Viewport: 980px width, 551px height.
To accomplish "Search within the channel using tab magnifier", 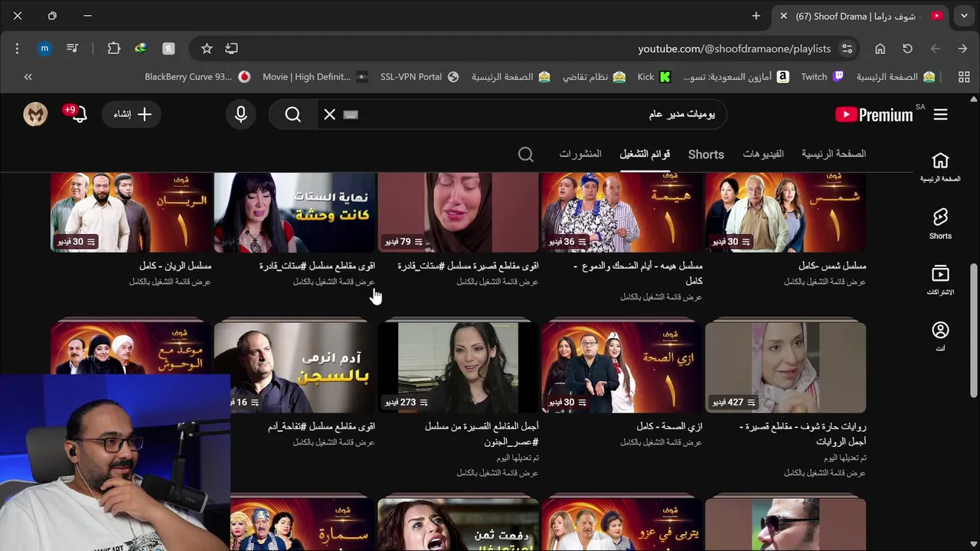I will click(x=525, y=154).
